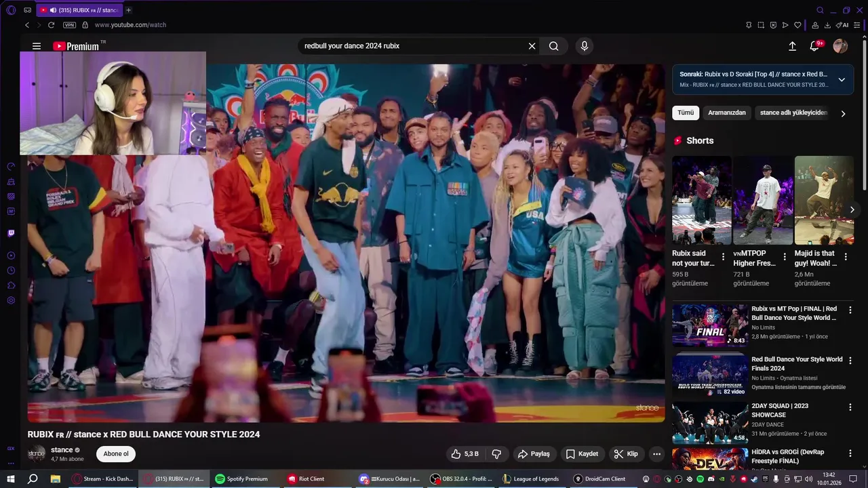Open the tab search magnifier
This screenshot has width=868, height=488.
pyautogui.click(x=820, y=10)
